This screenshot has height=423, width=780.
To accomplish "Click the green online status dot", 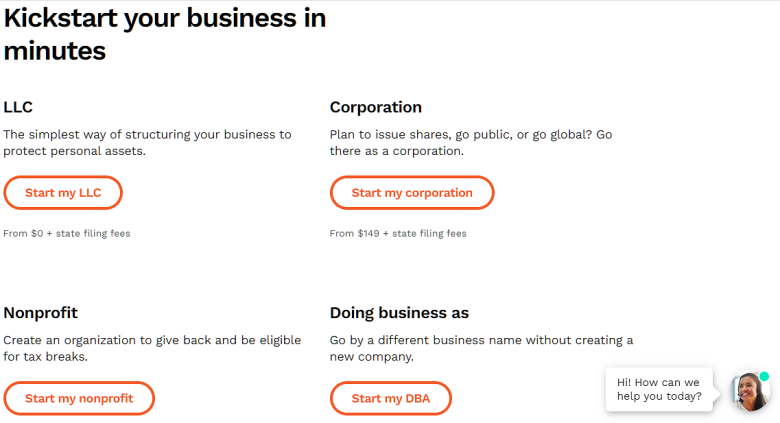I will click(764, 376).
